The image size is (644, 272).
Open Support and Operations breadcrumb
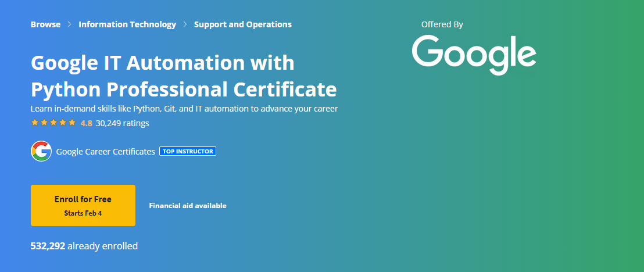[x=243, y=24]
